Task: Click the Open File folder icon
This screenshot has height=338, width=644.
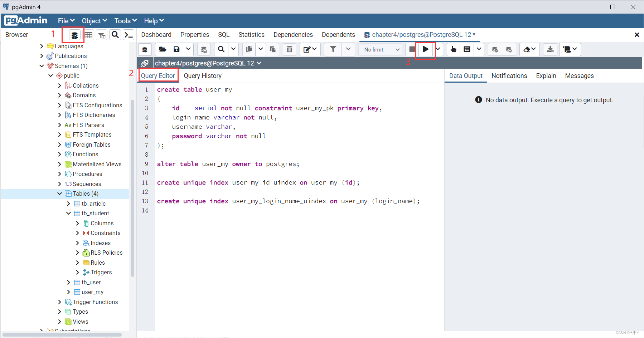Action: 163,49
